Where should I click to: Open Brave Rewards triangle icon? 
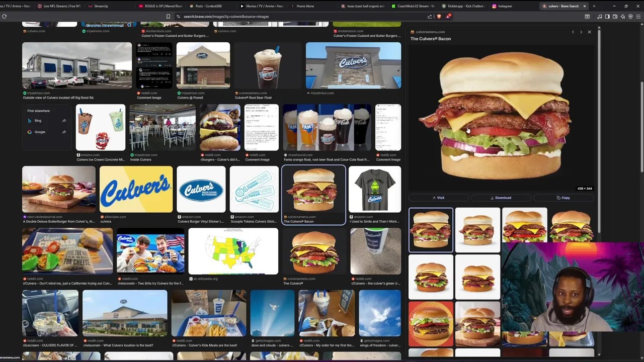tap(448, 16)
